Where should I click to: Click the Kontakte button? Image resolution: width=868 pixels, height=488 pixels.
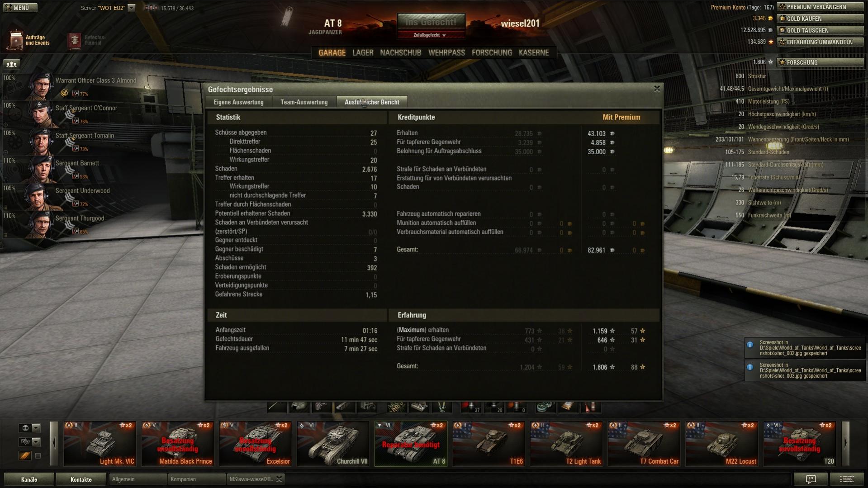click(81, 479)
